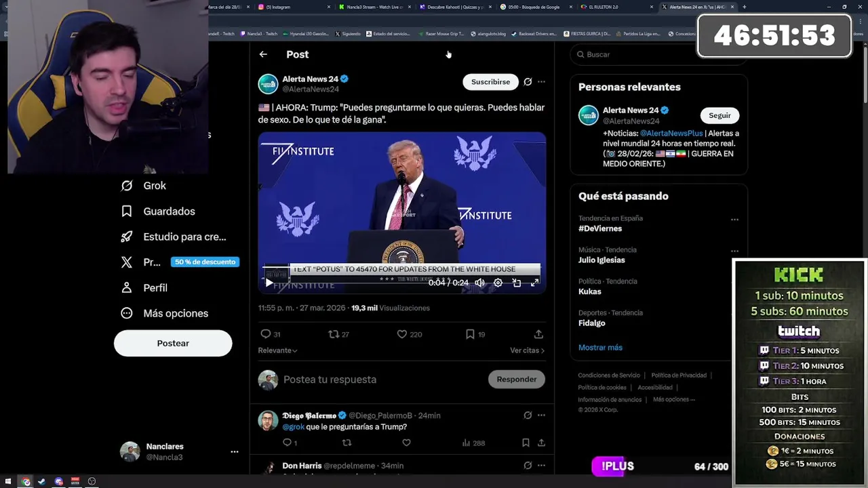
Task: Open a new browser tab
Action: click(744, 7)
